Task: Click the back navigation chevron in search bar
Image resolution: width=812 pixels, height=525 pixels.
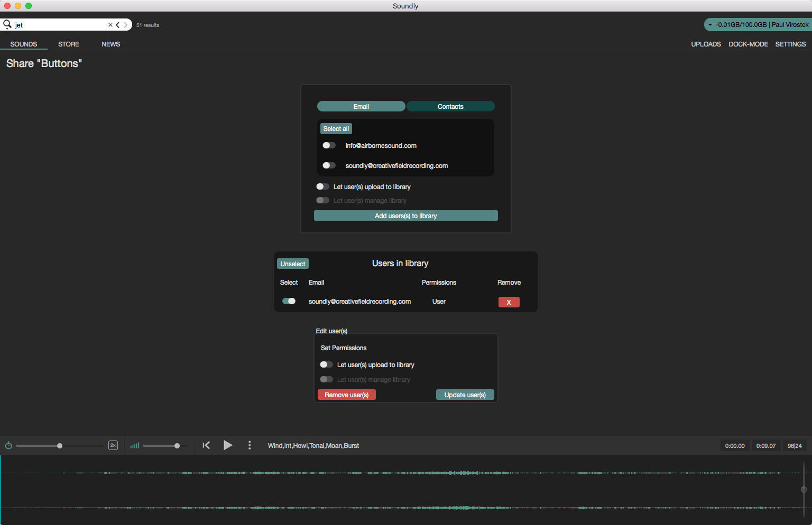Action: (x=117, y=24)
